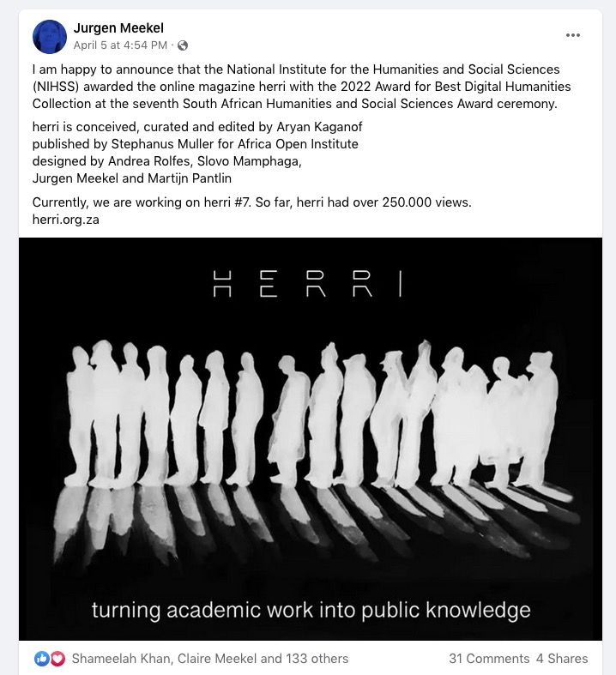Viewport: 616px width, 675px height.
Task: Open the April 5 at 4:54 PM timestamp
Action: (120, 45)
